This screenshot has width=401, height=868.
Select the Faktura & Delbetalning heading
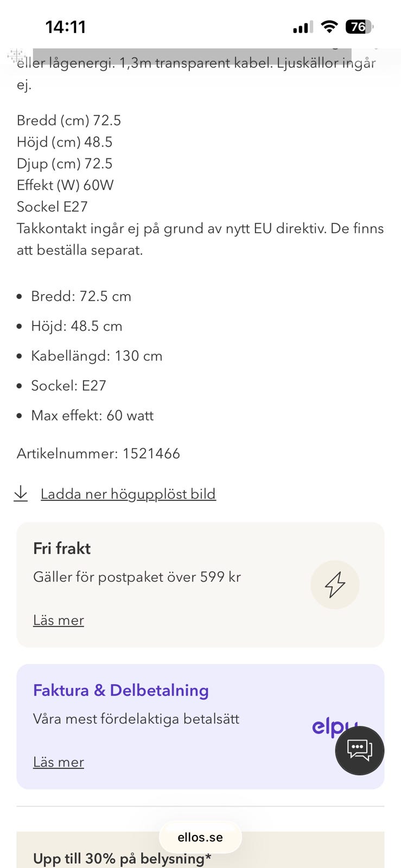point(120,690)
